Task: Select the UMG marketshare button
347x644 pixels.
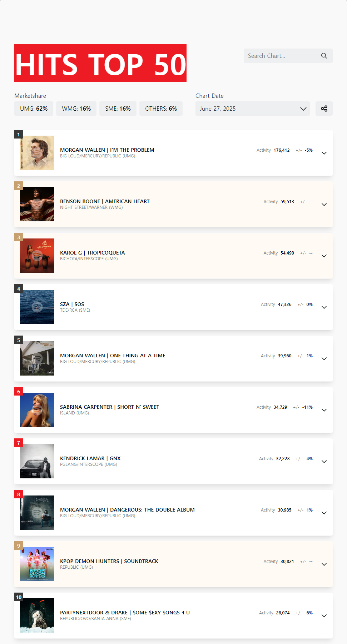Action: (34, 109)
